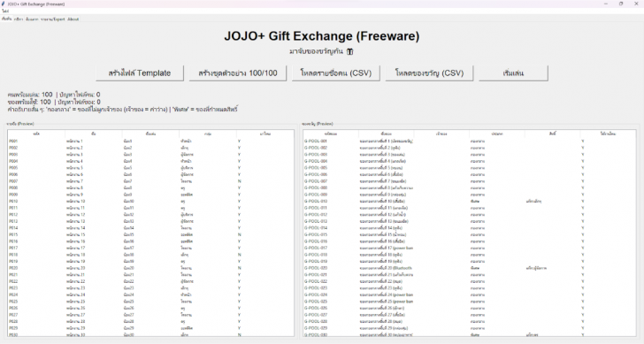Select row P010 in people list

point(150,201)
